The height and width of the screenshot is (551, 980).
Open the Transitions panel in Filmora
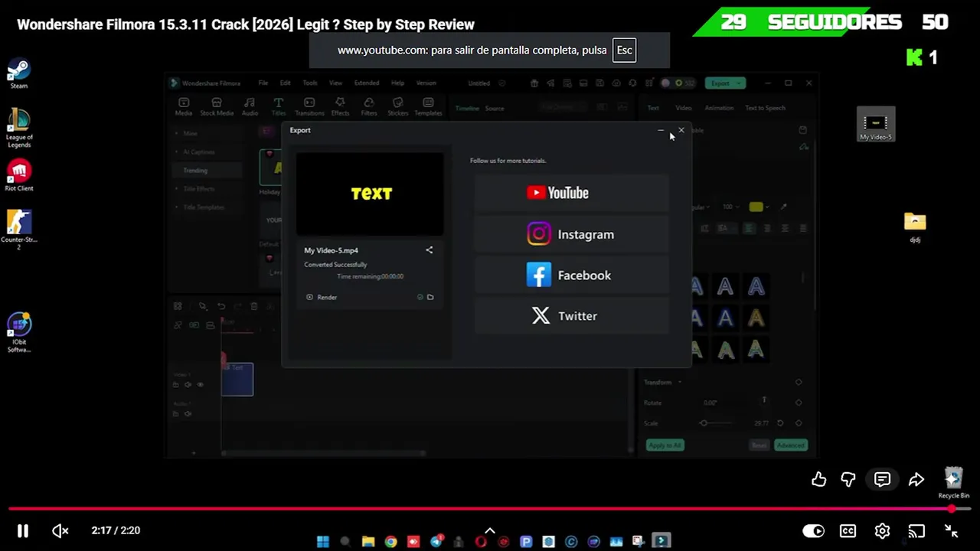[x=309, y=106]
